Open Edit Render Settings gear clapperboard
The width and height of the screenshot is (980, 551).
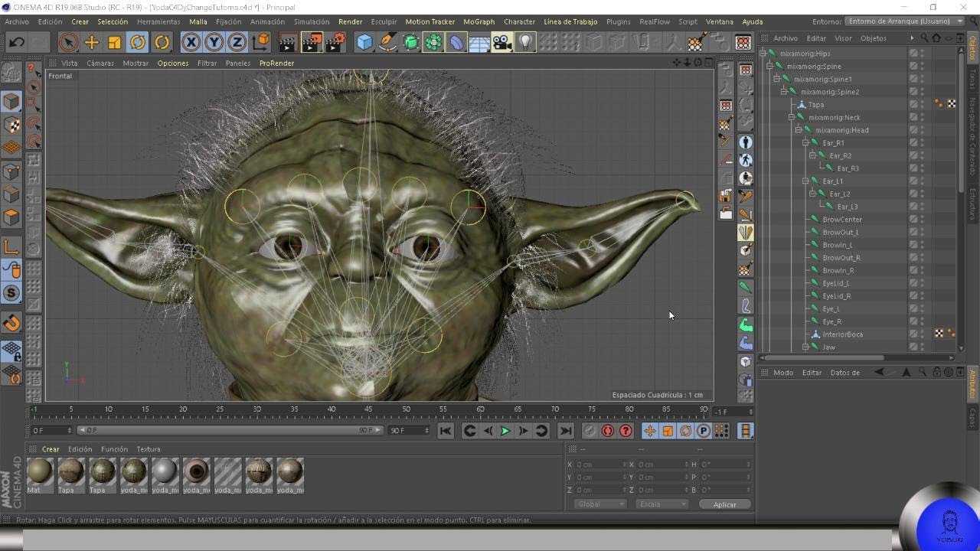335,42
